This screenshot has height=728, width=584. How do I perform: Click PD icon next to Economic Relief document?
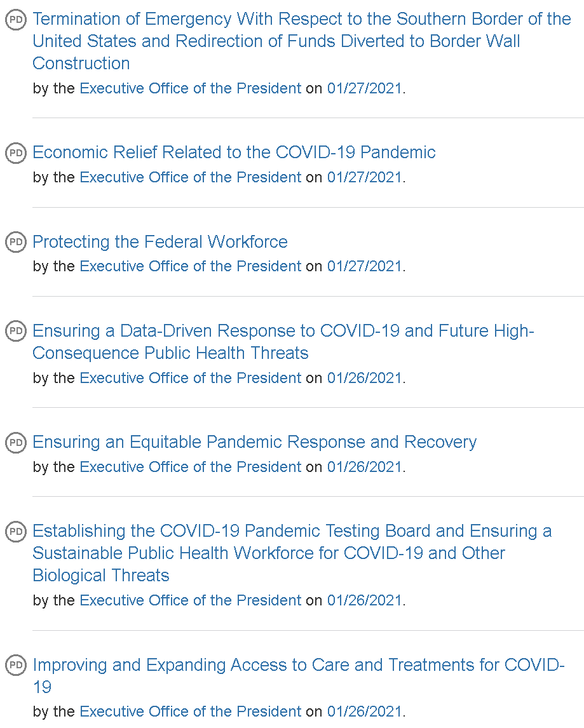tap(16, 153)
